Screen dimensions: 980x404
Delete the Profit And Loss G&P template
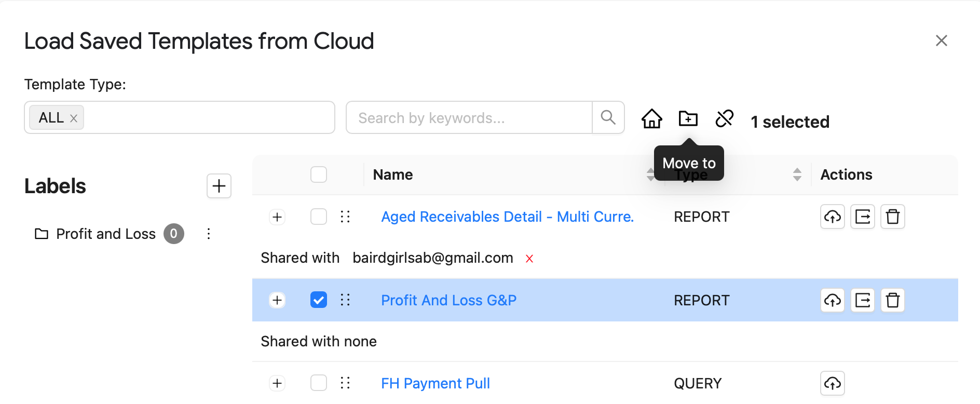click(893, 300)
